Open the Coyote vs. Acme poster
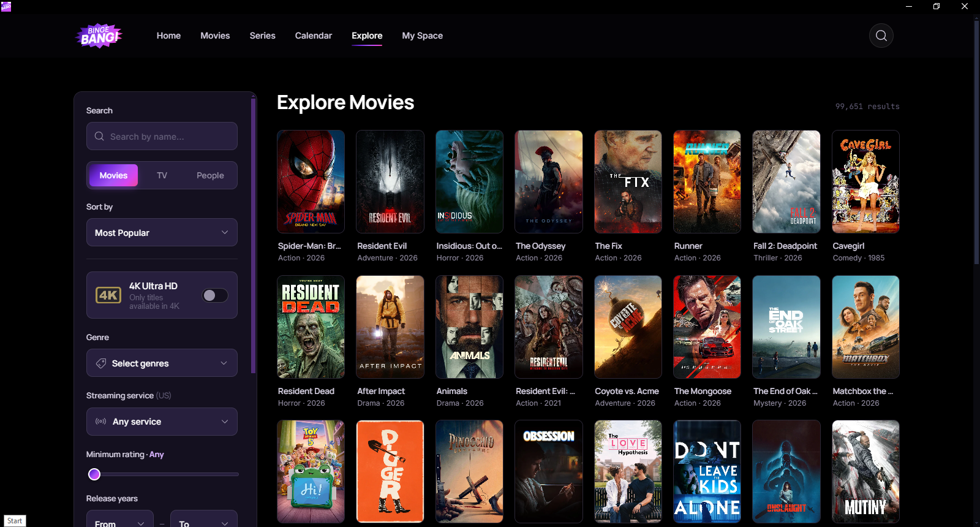980x527 pixels. 628,327
